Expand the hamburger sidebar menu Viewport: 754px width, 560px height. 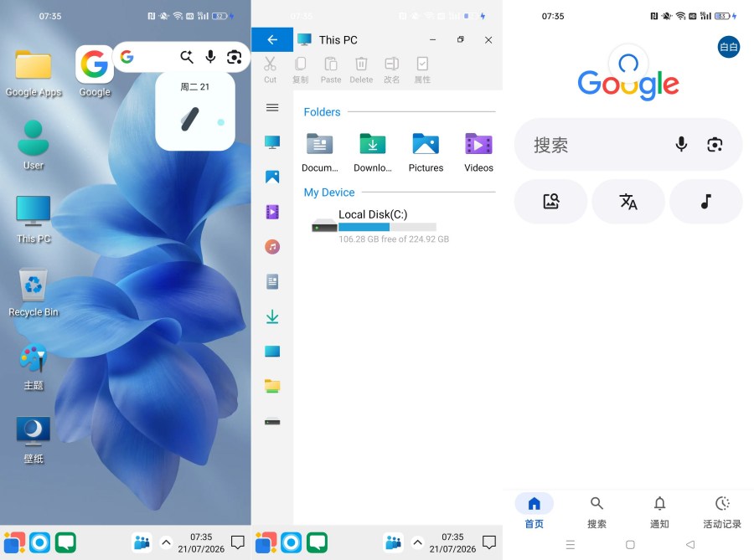[272, 108]
